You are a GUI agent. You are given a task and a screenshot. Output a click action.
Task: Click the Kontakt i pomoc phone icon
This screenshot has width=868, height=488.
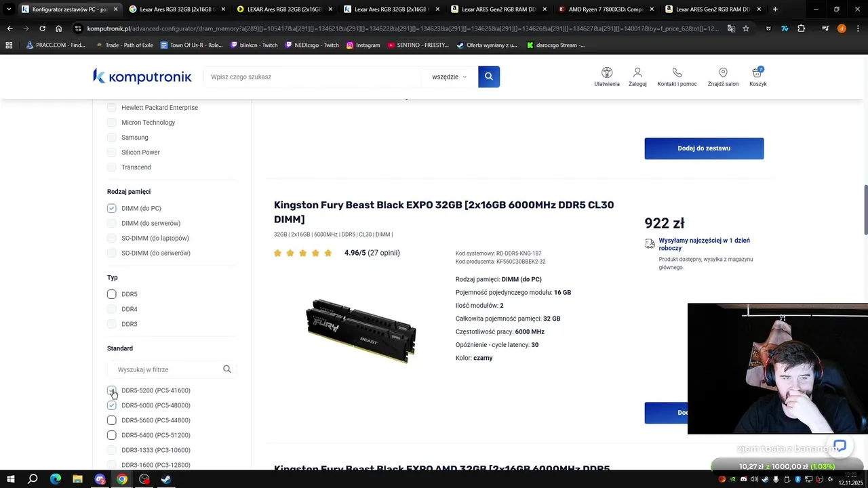tap(677, 73)
